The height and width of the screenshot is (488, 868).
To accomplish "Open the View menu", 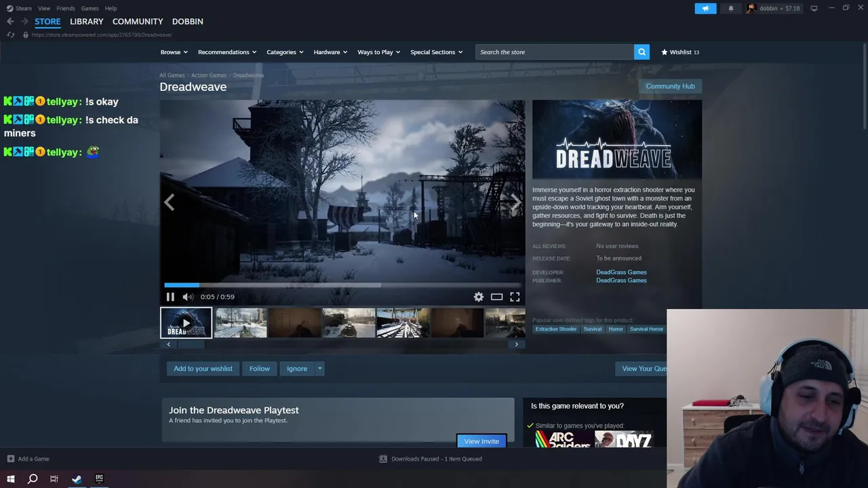I will point(44,8).
